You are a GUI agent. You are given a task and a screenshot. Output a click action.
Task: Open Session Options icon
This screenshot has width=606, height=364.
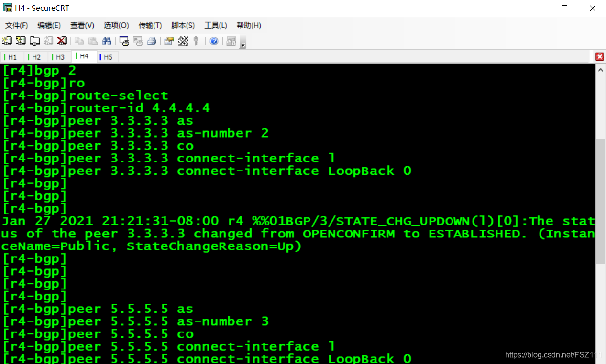(169, 41)
